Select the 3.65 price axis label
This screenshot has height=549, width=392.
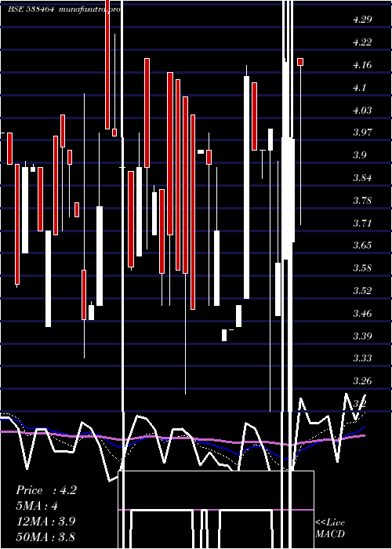click(x=362, y=245)
